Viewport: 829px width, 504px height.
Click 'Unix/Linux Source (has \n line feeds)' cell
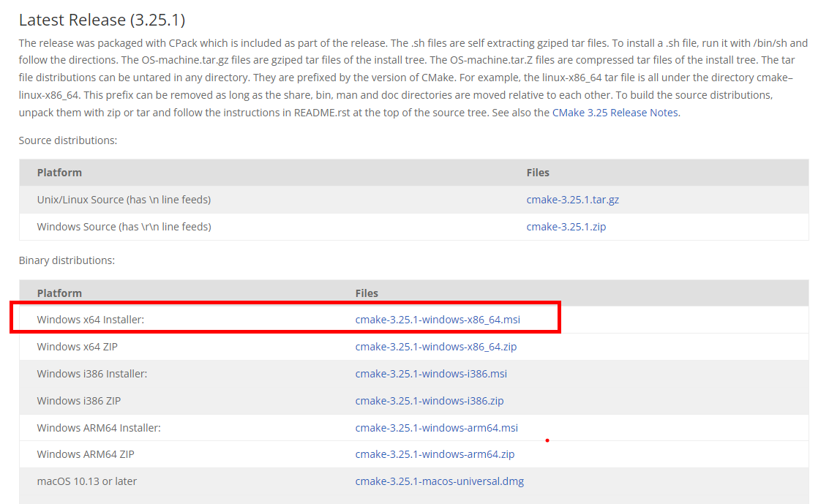point(124,200)
